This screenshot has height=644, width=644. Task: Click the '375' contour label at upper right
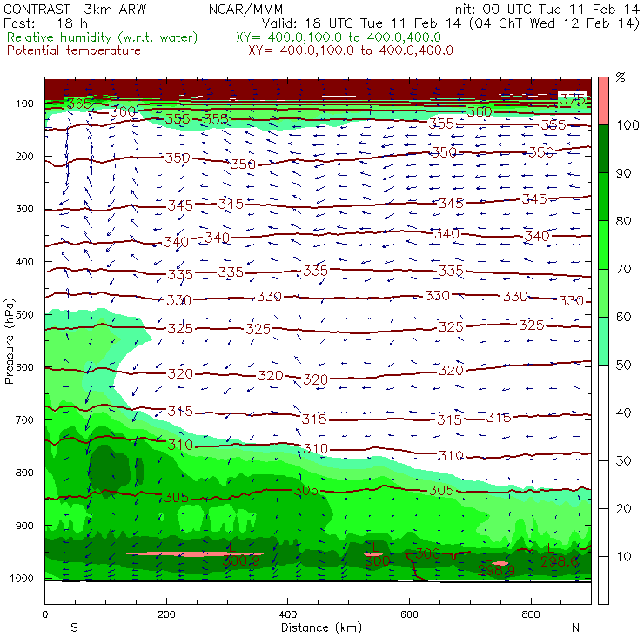572,99
